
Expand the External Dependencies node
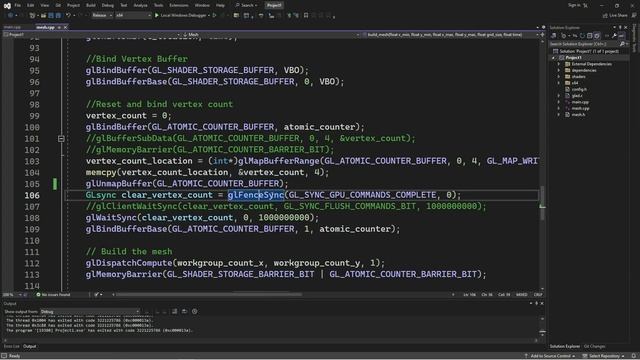[x=559, y=64]
